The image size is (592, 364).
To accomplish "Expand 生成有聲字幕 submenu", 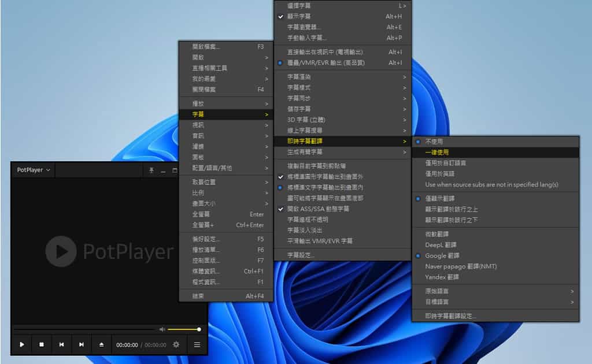I will point(342,151).
